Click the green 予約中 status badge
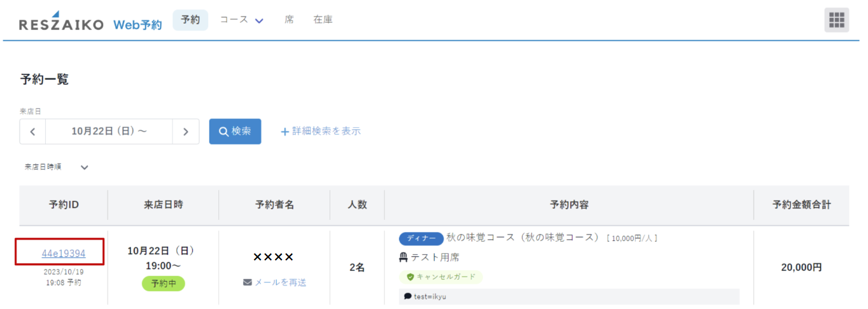This screenshot has height=309, width=868. pos(164,284)
